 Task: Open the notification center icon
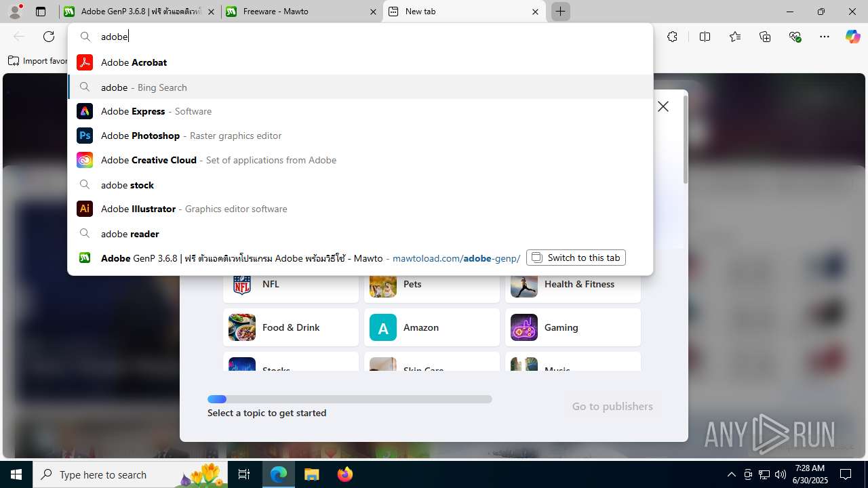point(846,474)
